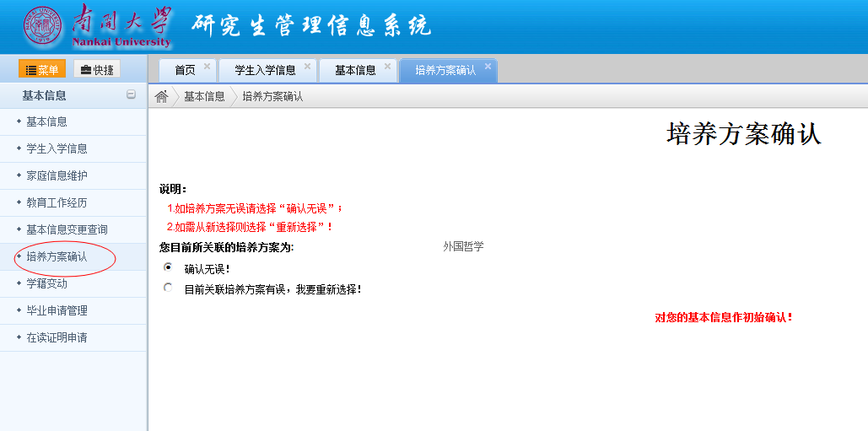Image resolution: width=868 pixels, height=431 pixels.
Task: Switch to the 首页 tab
Action: click(x=185, y=71)
